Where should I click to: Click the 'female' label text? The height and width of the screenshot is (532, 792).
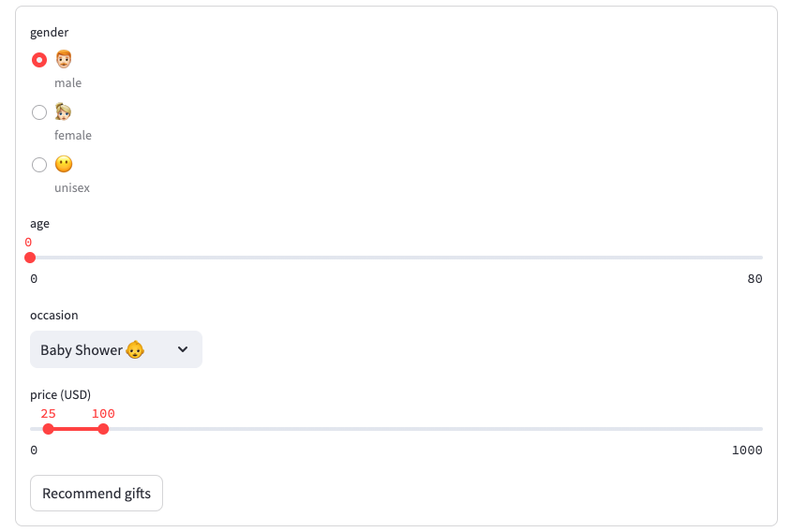tap(73, 135)
